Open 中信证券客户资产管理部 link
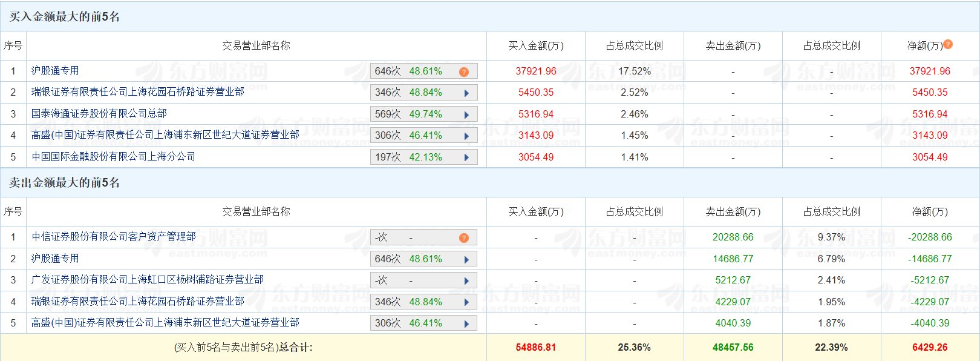Image resolution: width=980 pixels, height=361 pixels. coord(114,237)
